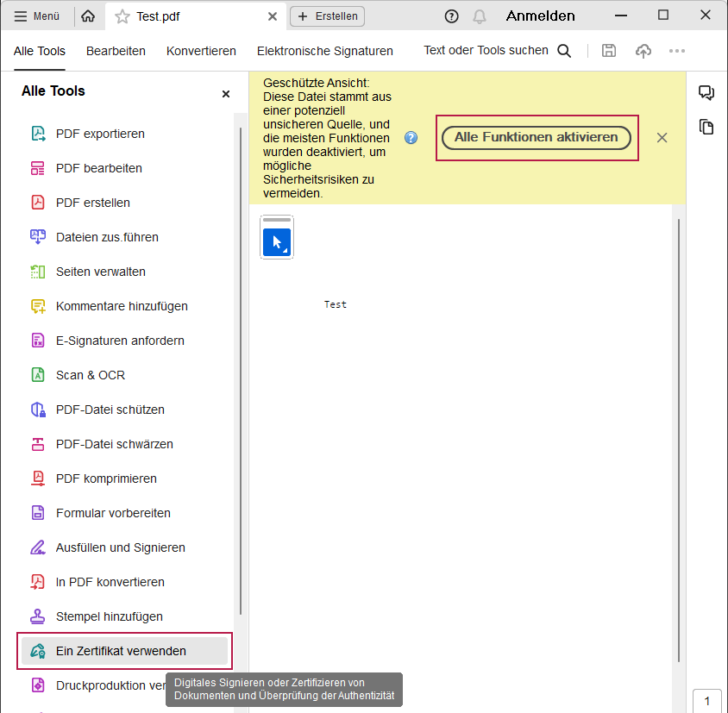
Task: Click the search magnifier icon
Action: click(x=564, y=51)
